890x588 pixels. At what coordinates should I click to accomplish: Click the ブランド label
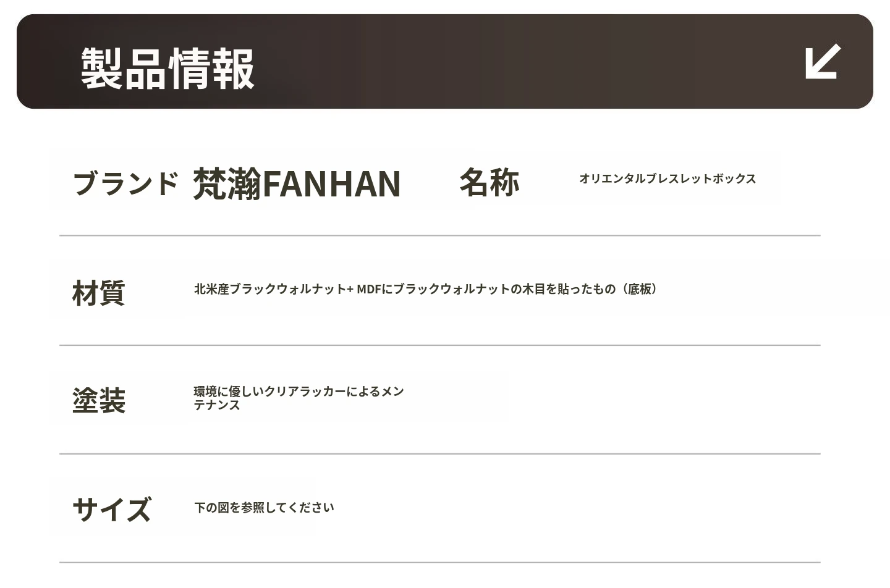125,183
